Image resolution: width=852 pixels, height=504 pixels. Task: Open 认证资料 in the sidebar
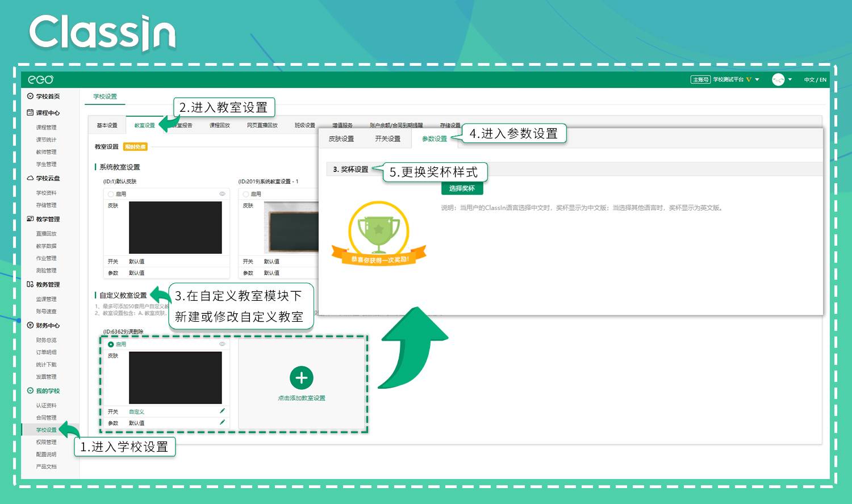[47, 406]
